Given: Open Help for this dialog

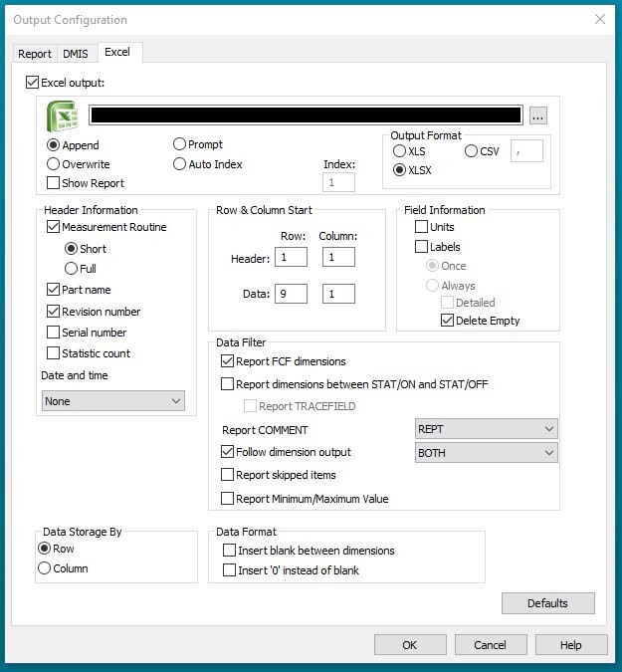Looking at the screenshot, I should [x=571, y=645].
